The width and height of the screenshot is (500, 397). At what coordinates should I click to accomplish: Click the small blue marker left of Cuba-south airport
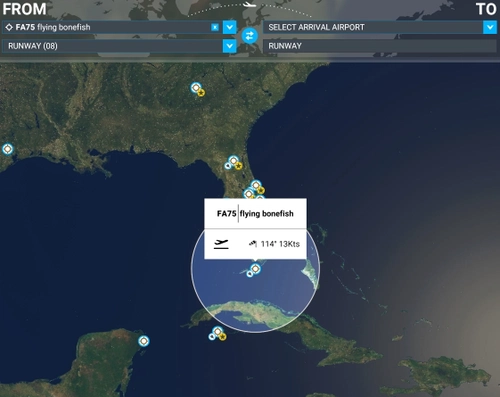212,337
